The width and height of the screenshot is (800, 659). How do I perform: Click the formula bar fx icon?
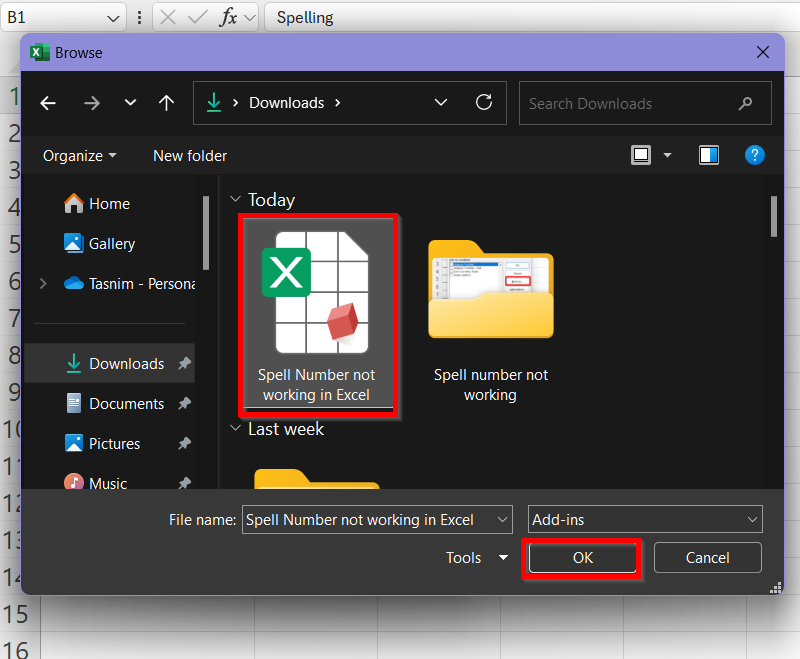tap(229, 17)
